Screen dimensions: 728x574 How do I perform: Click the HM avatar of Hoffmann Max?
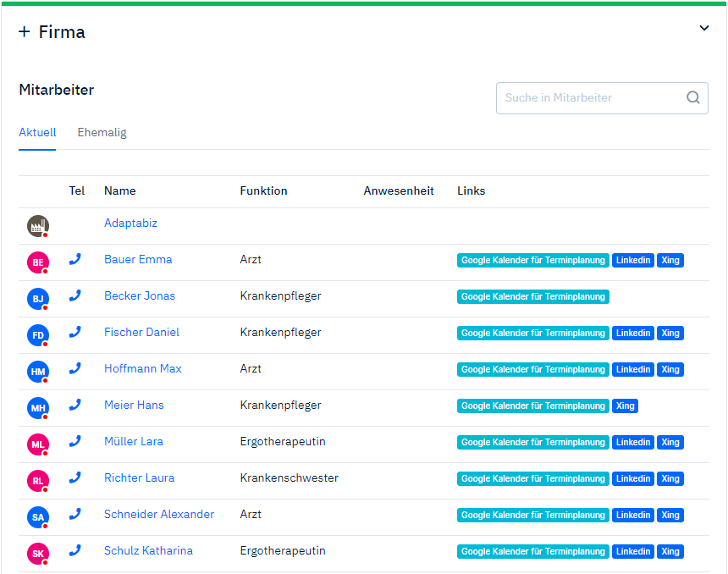point(38,371)
